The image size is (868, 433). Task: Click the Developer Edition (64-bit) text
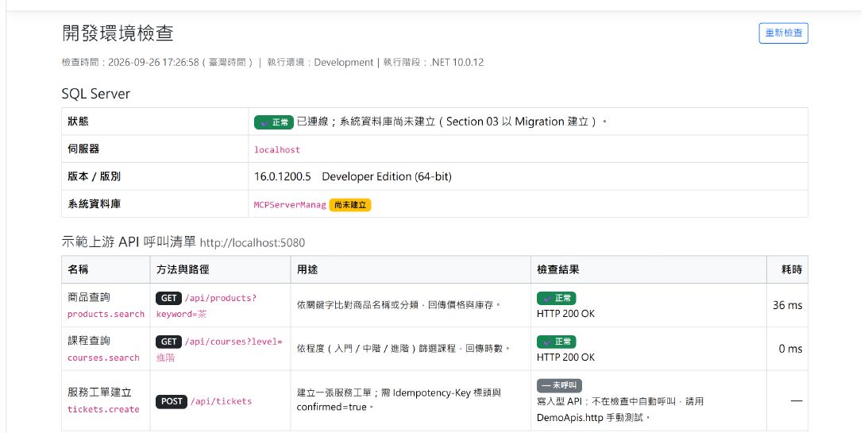(x=387, y=176)
